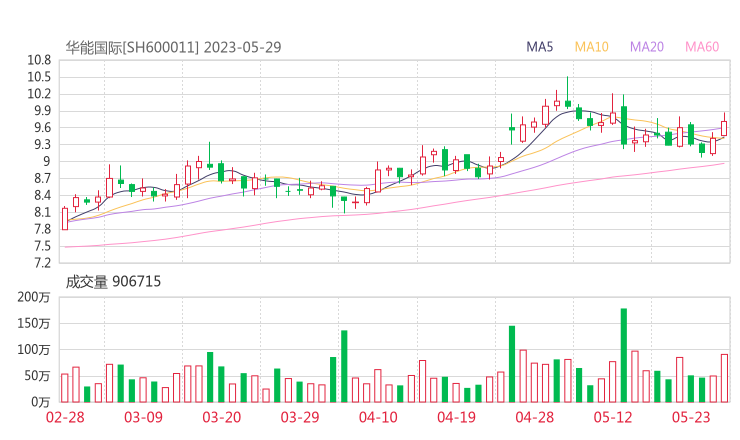Click the 04-10 date label

click(x=378, y=417)
